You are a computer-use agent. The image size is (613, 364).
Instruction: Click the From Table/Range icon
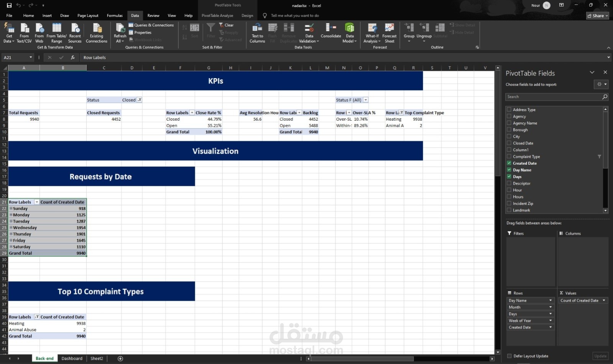(56, 33)
